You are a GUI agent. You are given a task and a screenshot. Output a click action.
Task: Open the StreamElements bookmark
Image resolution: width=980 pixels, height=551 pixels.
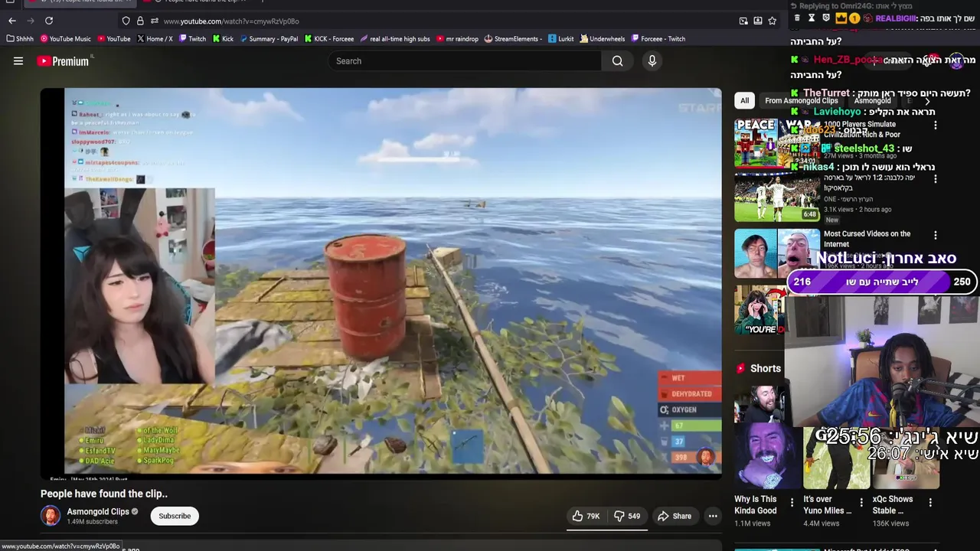[513, 38]
